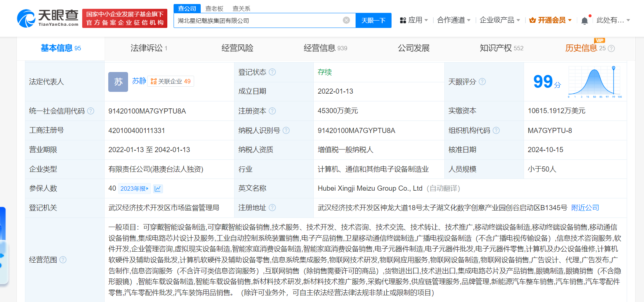
Task: Show help for 注册地址
Action: [272, 208]
